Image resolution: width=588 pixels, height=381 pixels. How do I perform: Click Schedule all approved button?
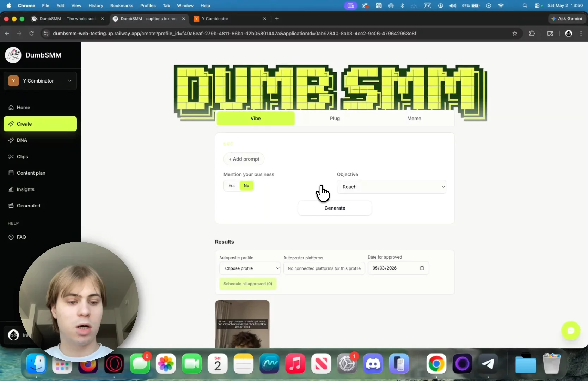248,284
